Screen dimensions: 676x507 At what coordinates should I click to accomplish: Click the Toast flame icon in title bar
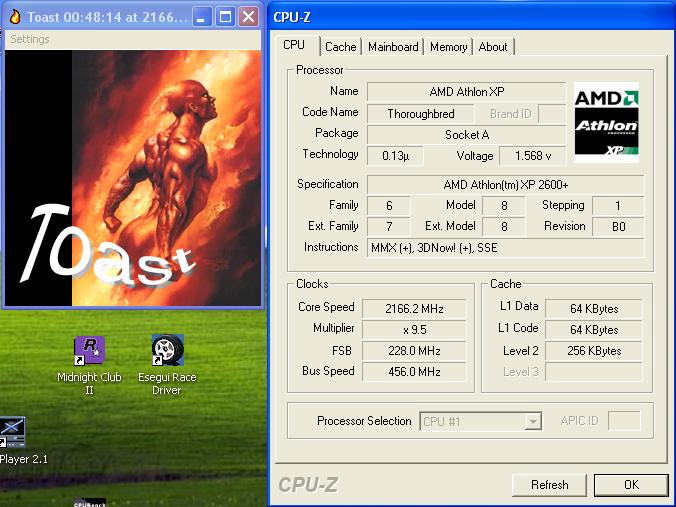click(15, 17)
